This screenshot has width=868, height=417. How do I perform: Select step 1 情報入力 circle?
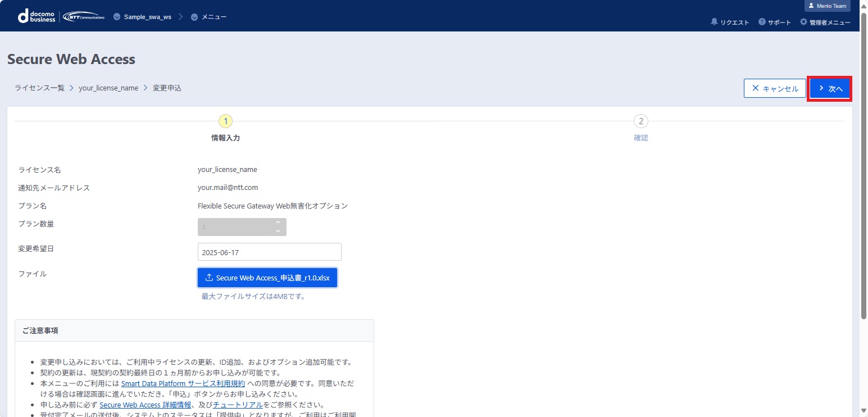point(225,121)
